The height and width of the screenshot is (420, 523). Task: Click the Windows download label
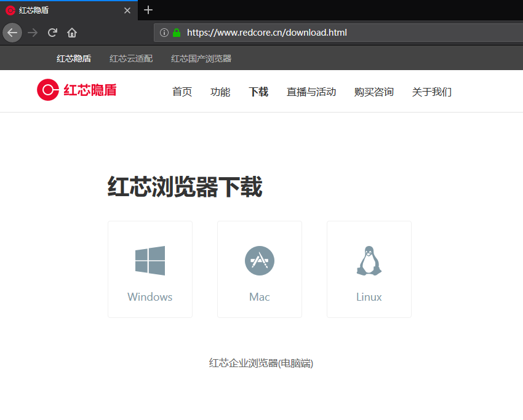150,296
